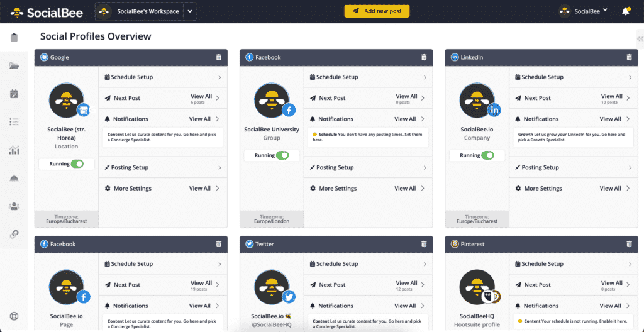This screenshot has width=644, height=332.
Task: Click the Pinterest header network icon
Action: click(x=455, y=244)
